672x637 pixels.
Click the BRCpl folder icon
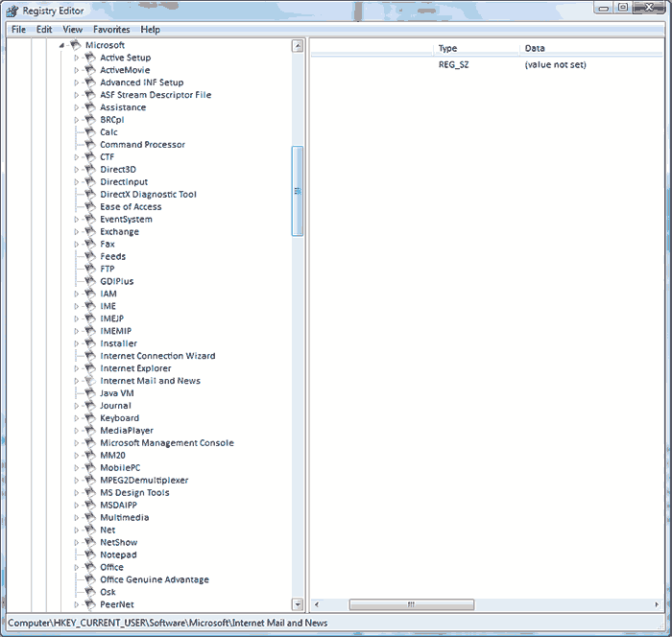90,119
